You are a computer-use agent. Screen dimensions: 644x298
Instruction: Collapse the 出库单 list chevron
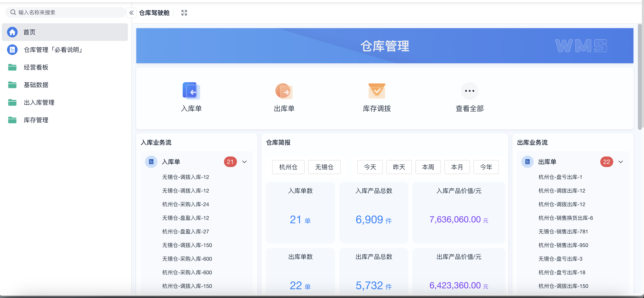[x=620, y=162]
